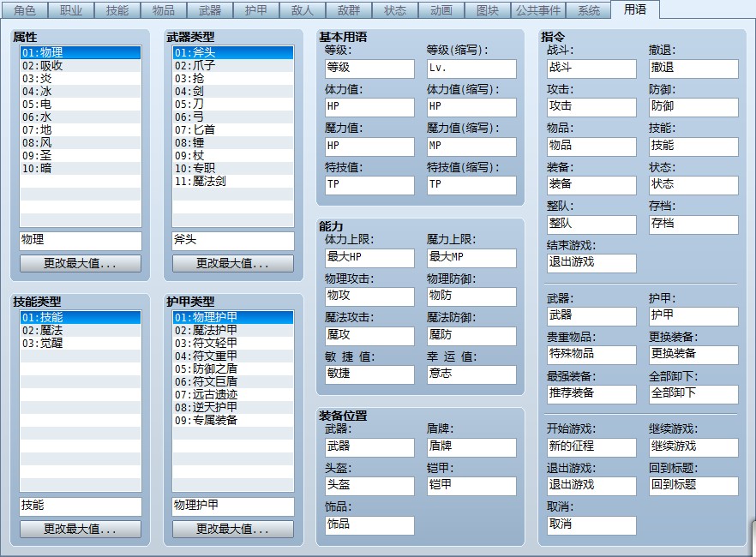Click the weapon type name field 斧头
The height and width of the screenshot is (557, 756).
233,241
